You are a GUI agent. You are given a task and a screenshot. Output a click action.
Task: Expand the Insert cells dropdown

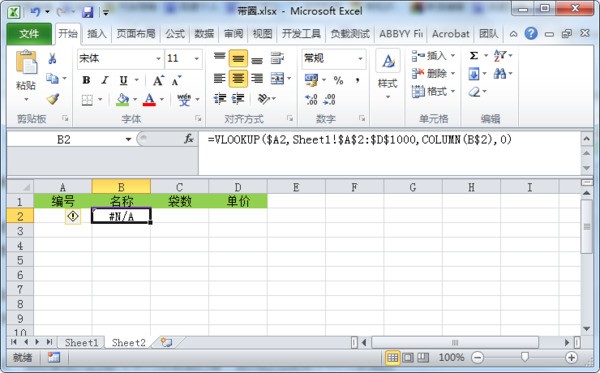pyautogui.click(x=453, y=56)
